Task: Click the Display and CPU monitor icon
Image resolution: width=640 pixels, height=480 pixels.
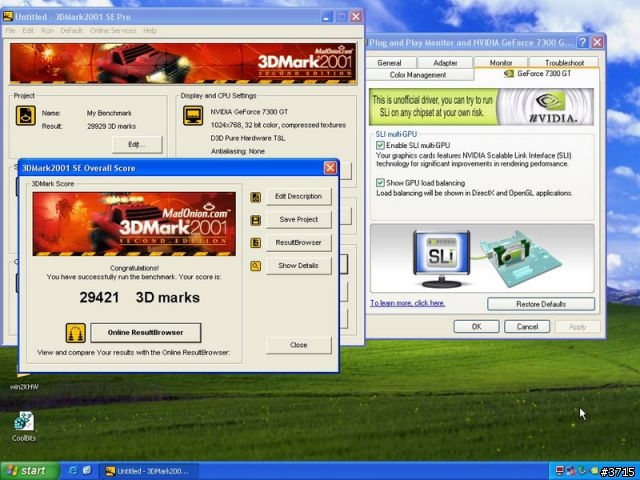Action: tap(193, 116)
